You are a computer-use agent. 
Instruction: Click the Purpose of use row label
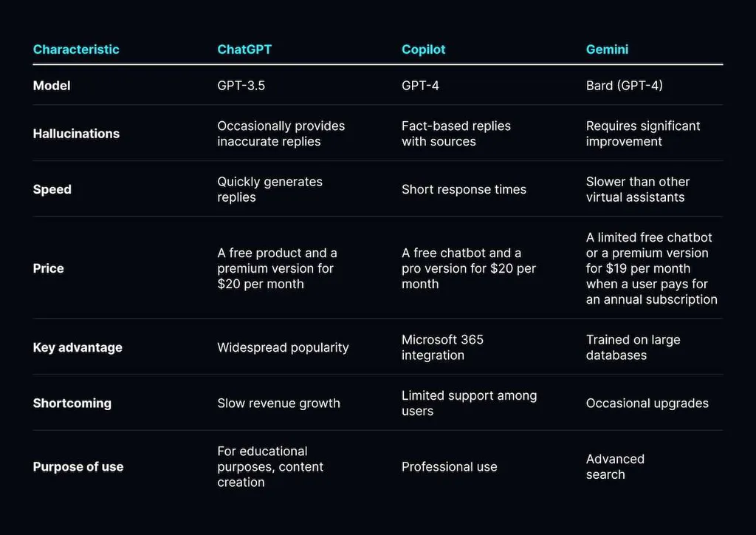tap(78, 467)
